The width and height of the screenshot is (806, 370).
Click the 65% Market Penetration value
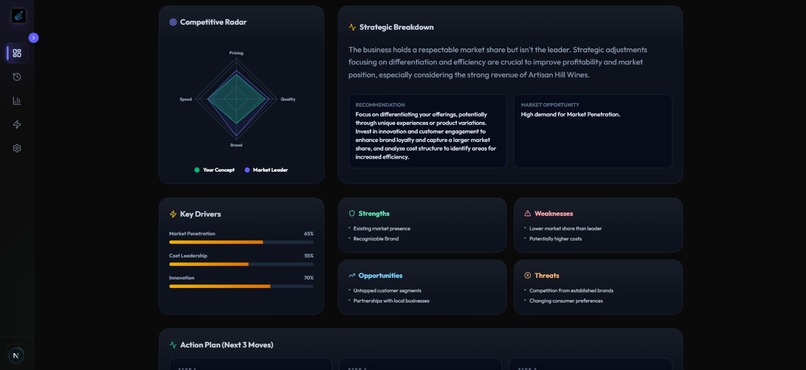[x=308, y=234]
